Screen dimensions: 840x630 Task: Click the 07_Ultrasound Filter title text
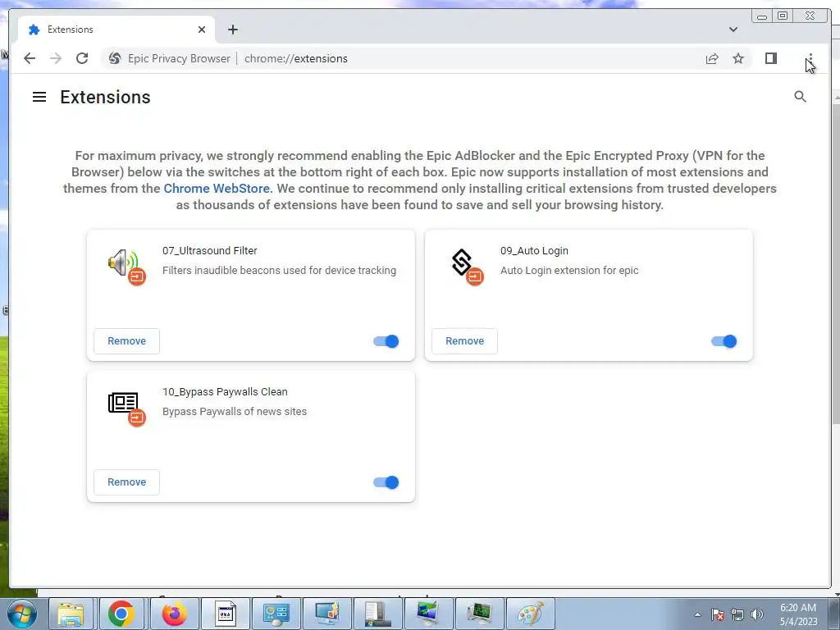coord(209,251)
